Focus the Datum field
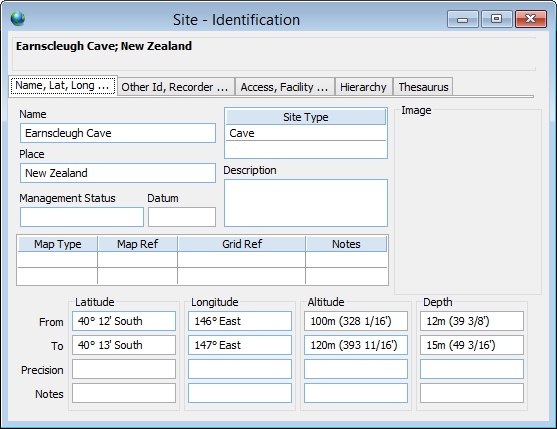 click(x=182, y=217)
